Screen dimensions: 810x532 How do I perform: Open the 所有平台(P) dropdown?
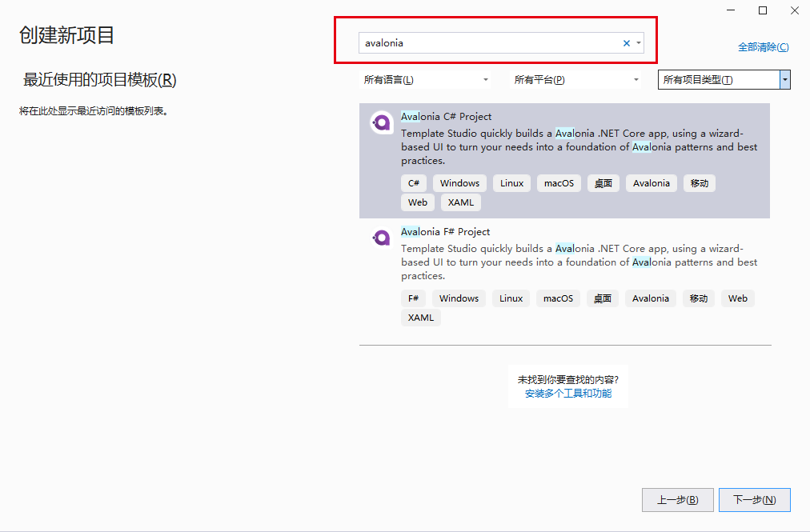point(575,79)
